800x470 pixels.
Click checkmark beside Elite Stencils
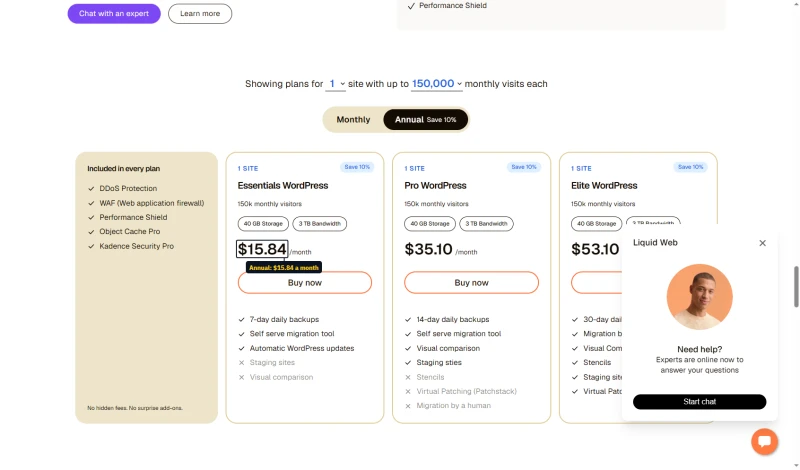pyautogui.click(x=575, y=363)
